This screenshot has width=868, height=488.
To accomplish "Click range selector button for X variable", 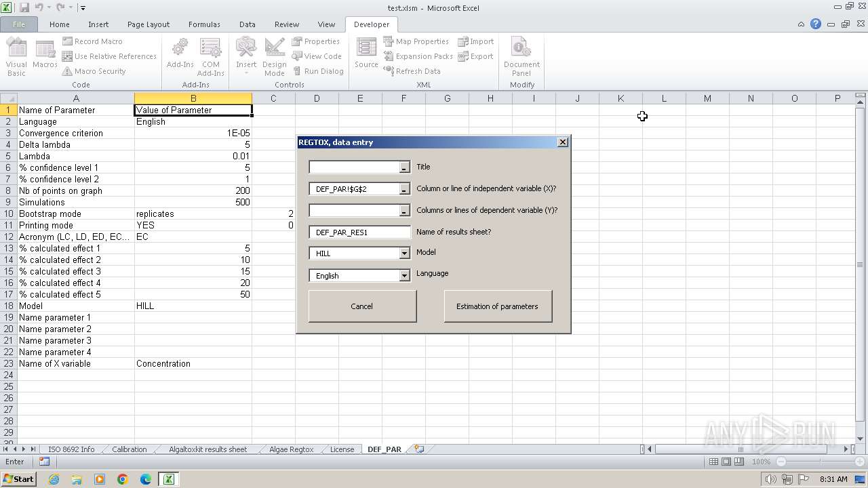I will coord(404,189).
